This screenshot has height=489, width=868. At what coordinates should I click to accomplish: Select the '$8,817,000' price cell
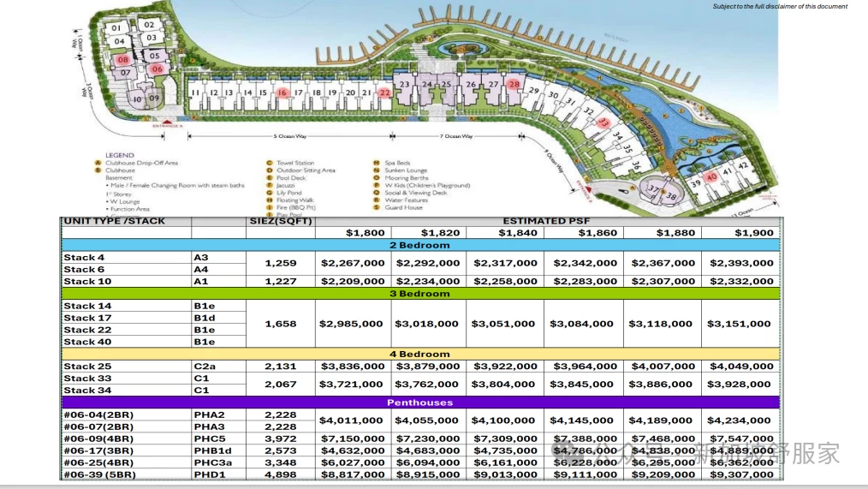click(353, 474)
